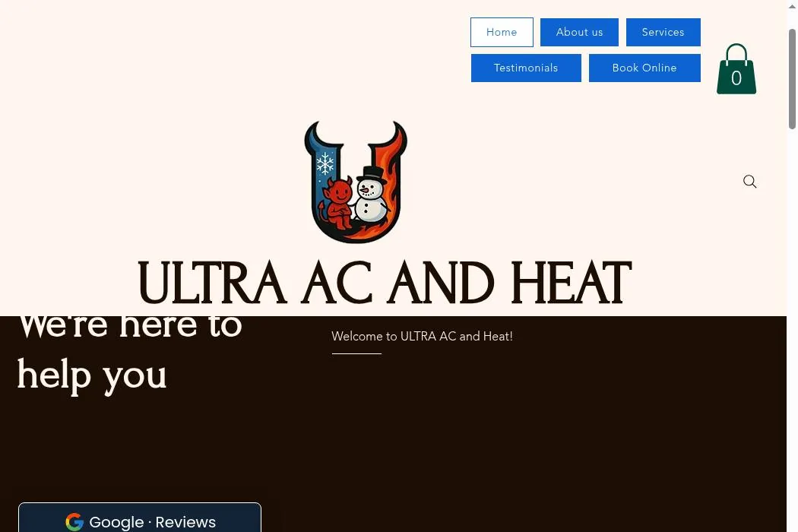Open the Google Reviews widget

coord(140,518)
